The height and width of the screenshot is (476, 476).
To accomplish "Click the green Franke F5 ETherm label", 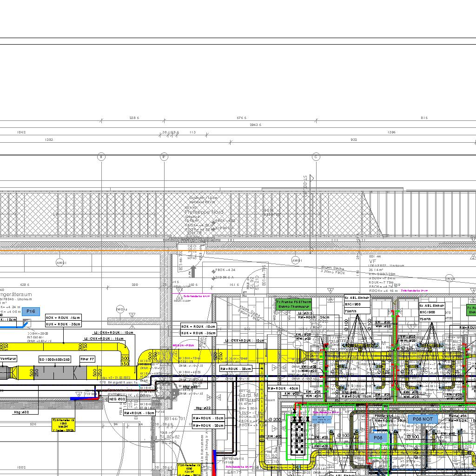I will [x=294, y=304].
